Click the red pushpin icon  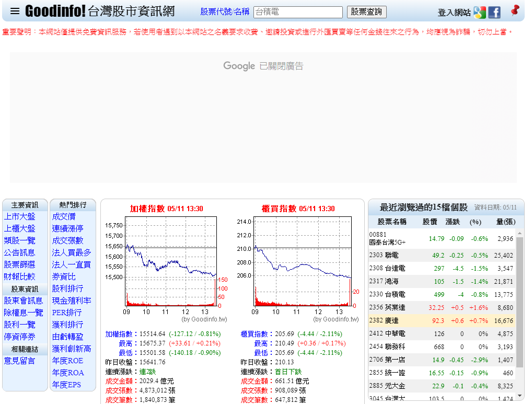pos(515,10)
